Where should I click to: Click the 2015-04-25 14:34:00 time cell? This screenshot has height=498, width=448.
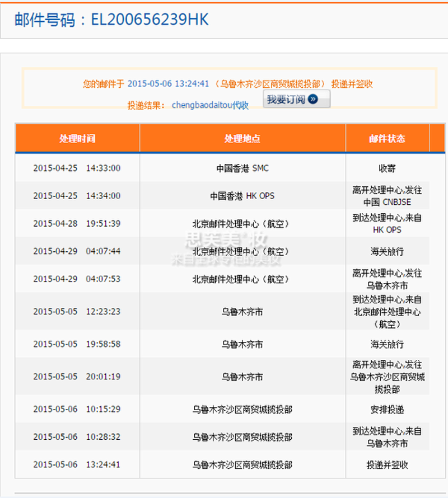[77, 196]
